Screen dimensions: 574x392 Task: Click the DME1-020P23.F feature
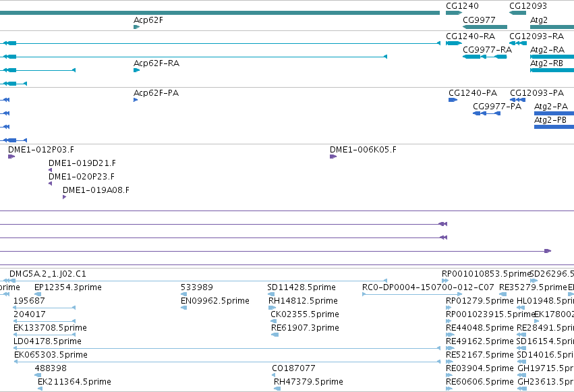pos(50,184)
